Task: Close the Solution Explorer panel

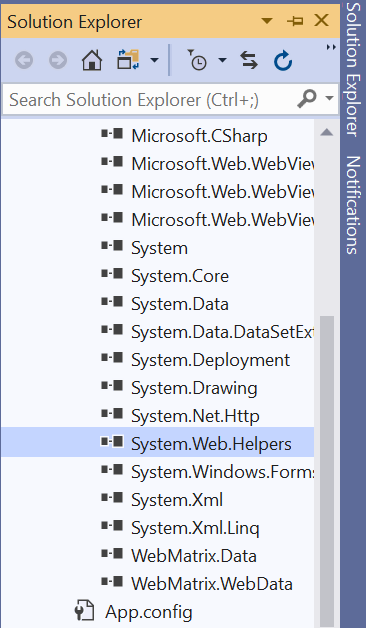Action: coord(322,20)
